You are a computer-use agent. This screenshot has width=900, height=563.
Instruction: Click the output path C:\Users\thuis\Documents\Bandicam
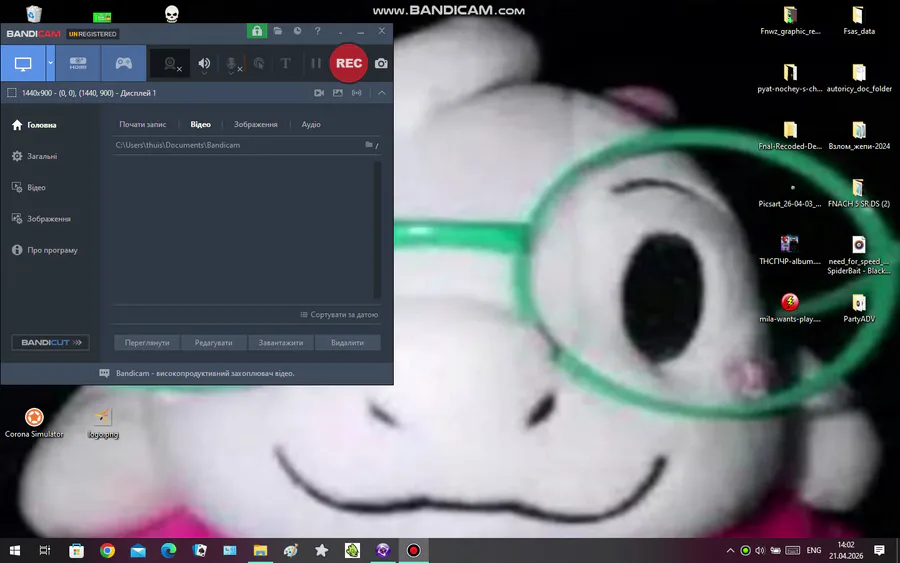click(178, 145)
